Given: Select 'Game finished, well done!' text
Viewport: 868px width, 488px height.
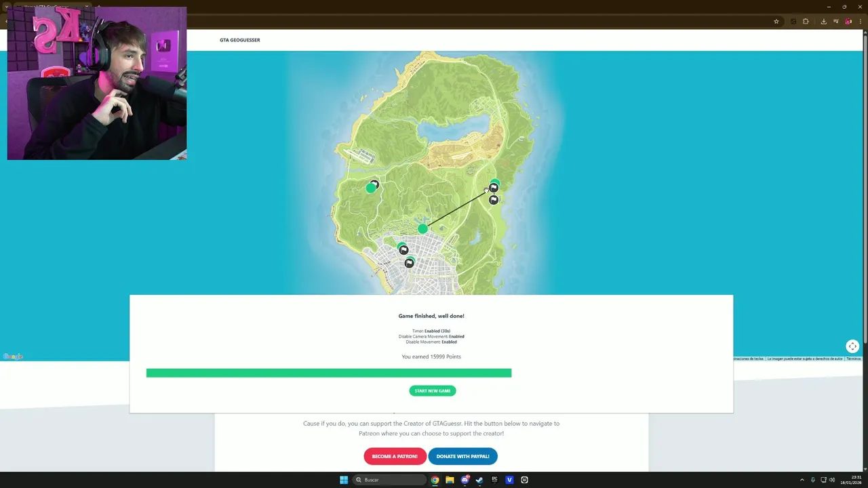Looking at the screenshot, I should point(431,316).
